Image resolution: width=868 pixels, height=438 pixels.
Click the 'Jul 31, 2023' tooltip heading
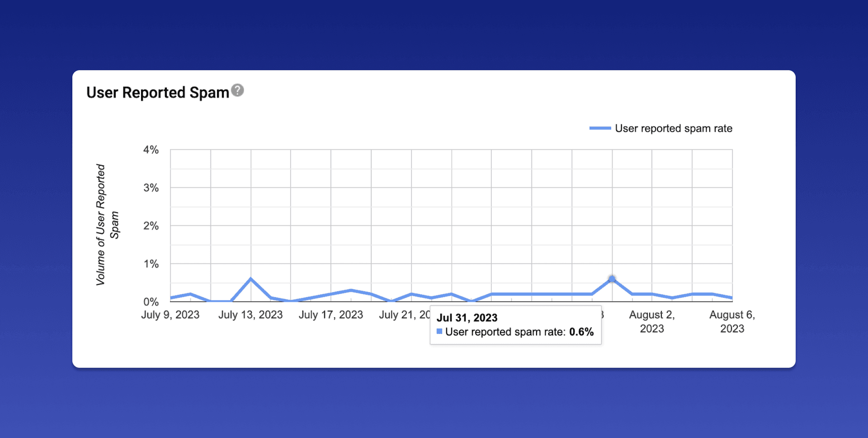(467, 318)
